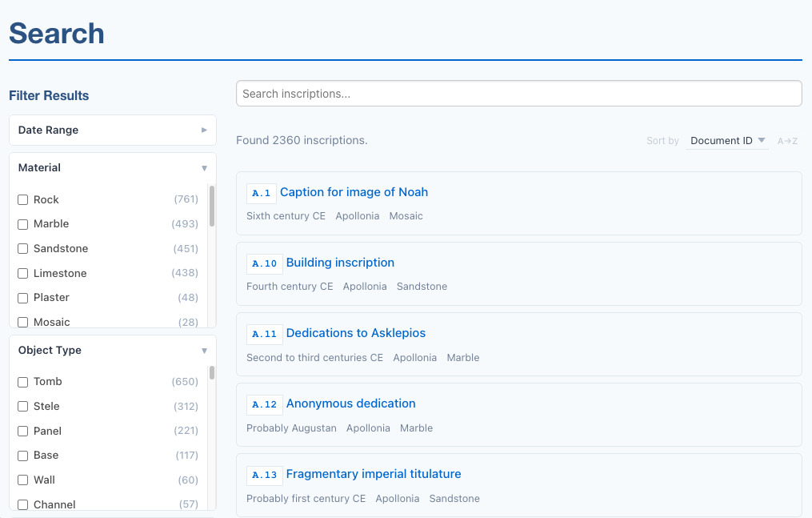Viewport: 812px width, 518px height.
Task: Click the A.12 document ID badge
Action: 264,404
